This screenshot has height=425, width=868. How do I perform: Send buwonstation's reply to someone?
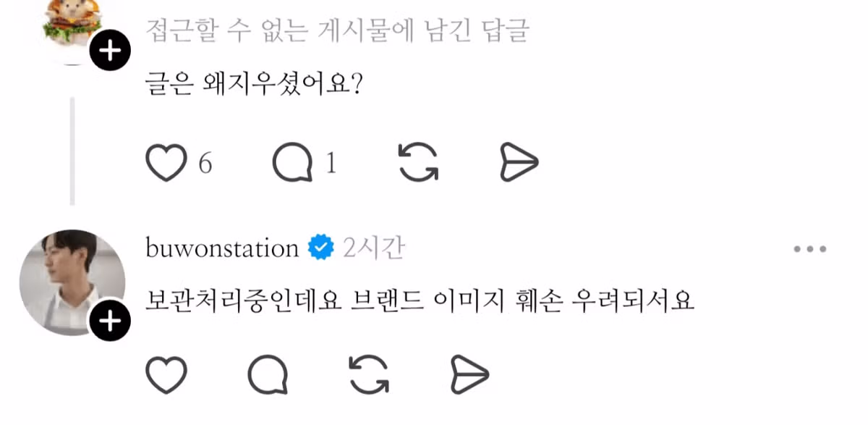coord(469,374)
